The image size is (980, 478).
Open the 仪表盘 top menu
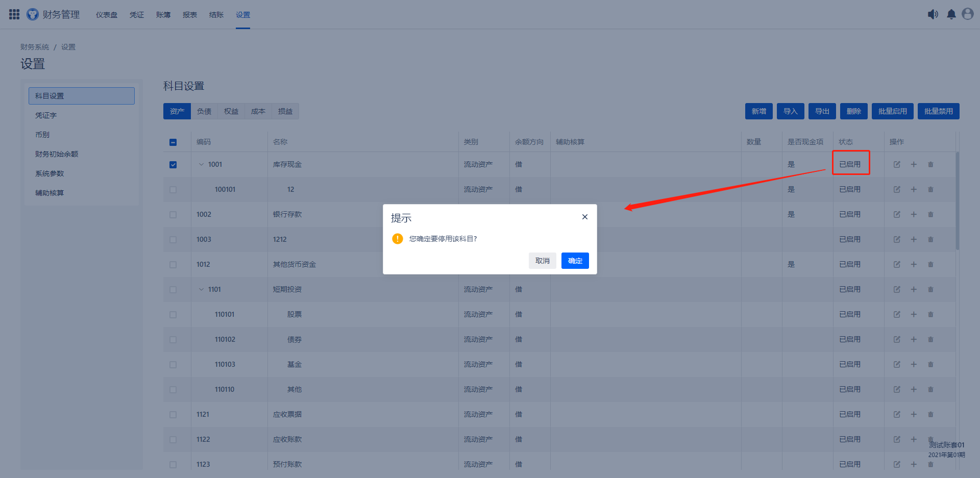pyautogui.click(x=107, y=15)
